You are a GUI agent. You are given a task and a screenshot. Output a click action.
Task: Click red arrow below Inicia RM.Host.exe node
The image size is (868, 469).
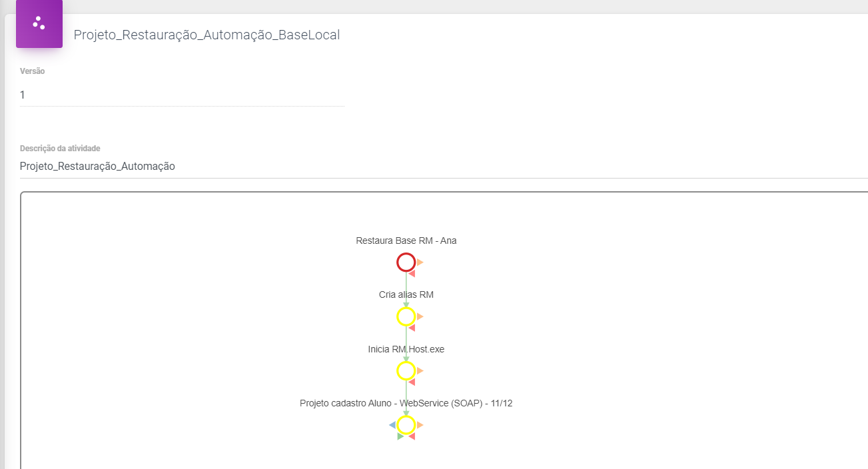[412, 382]
